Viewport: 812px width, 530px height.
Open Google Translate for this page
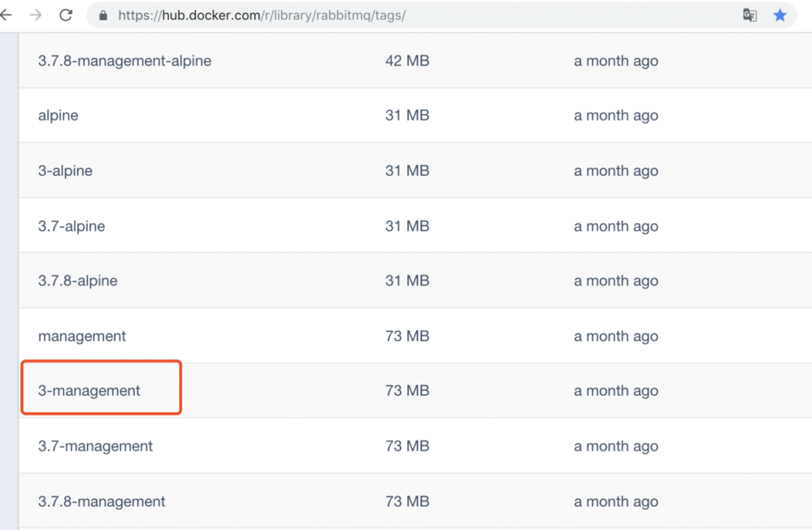[749, 15]
